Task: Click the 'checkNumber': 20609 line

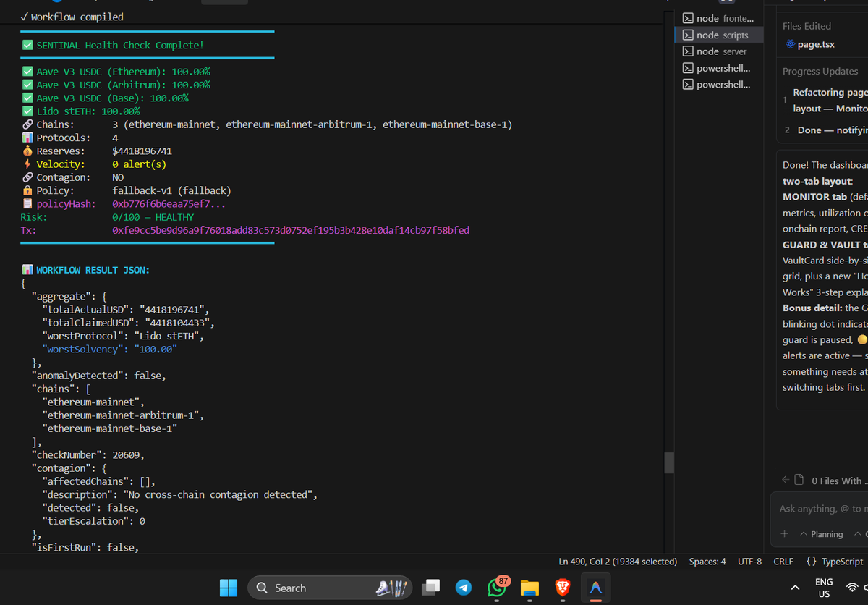Action: coord(88,455)
